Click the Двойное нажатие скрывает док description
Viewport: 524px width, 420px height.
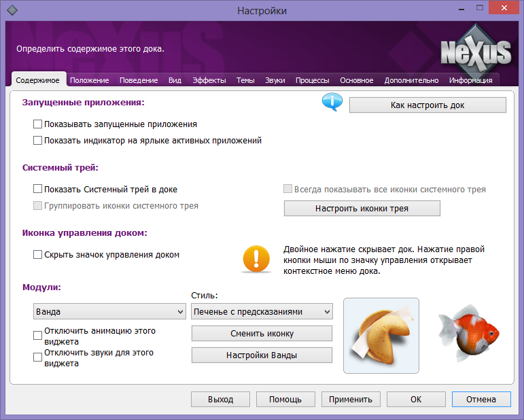[383, 260]
